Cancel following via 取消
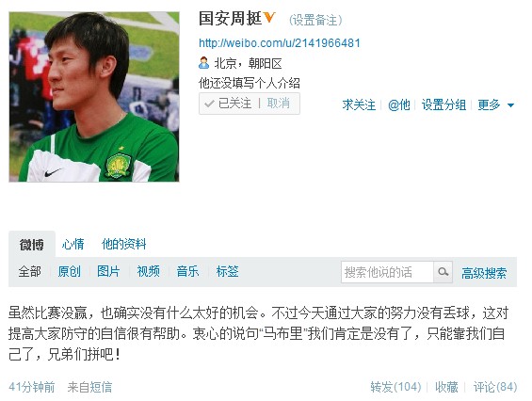The width and height of the screenshot is (532, 401). point(278,104)
